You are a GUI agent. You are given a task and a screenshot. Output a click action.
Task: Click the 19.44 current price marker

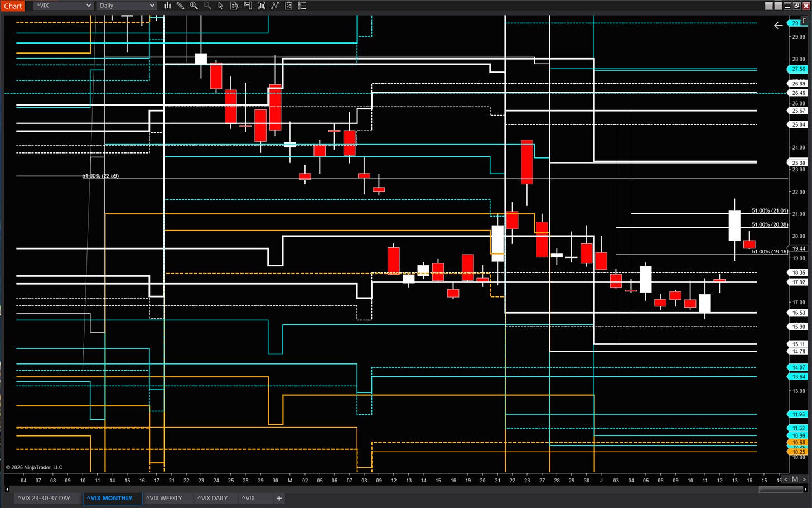[x=798, y=248]
